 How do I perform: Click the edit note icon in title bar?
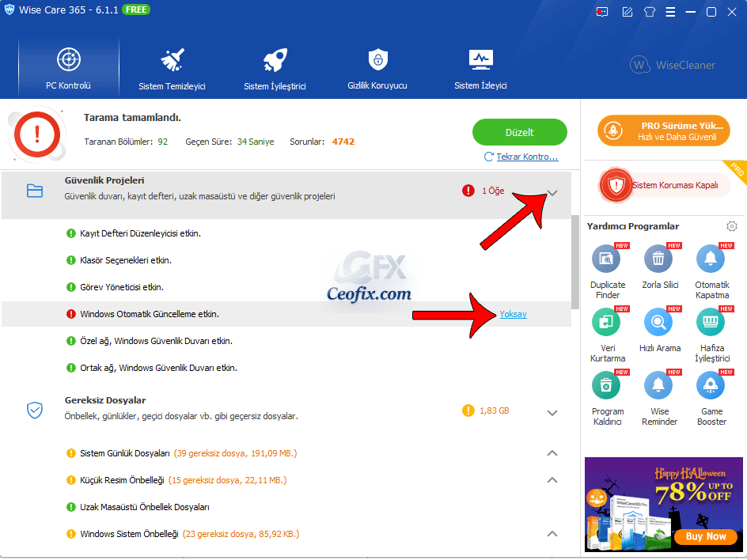[628, 12]
